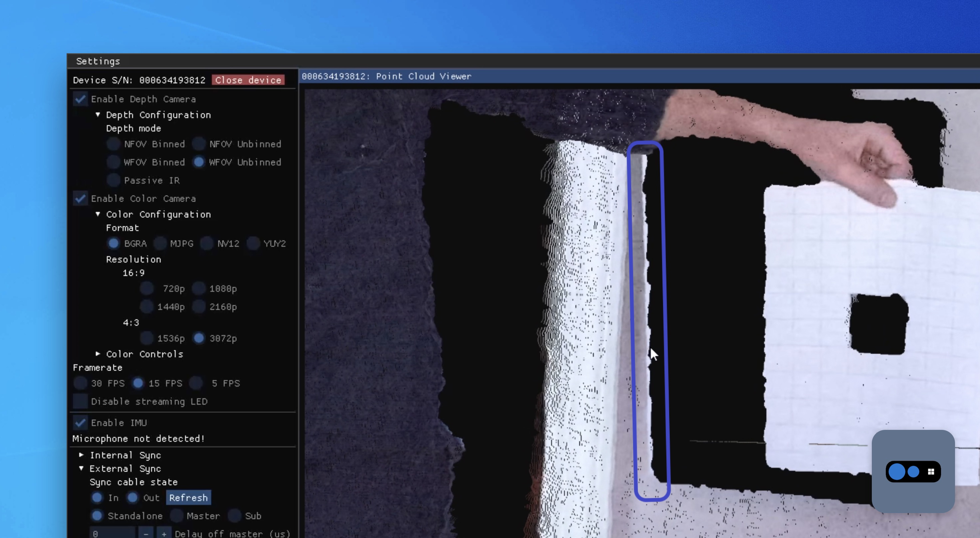Expand the Color Controls section
This screenshot has width=980, height=538.
98,354
